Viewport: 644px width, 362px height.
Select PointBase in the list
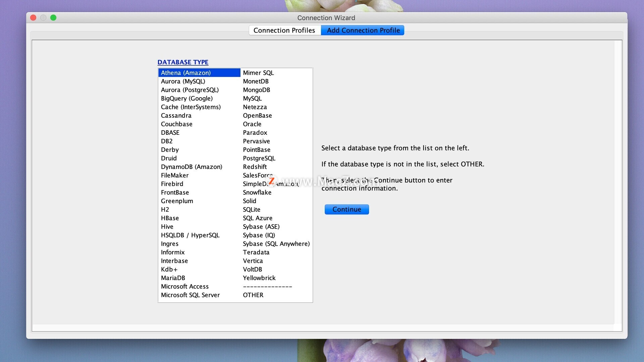coord(276,150)
